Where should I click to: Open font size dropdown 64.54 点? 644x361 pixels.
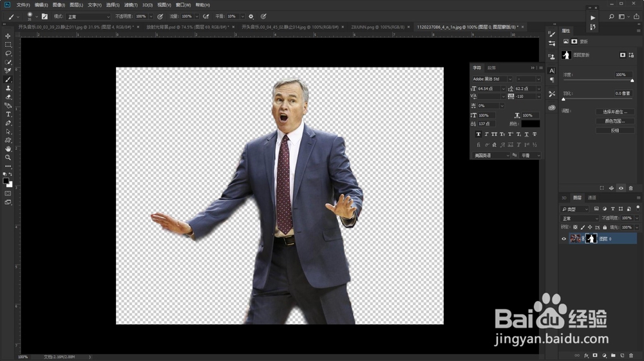coord(491,89)
